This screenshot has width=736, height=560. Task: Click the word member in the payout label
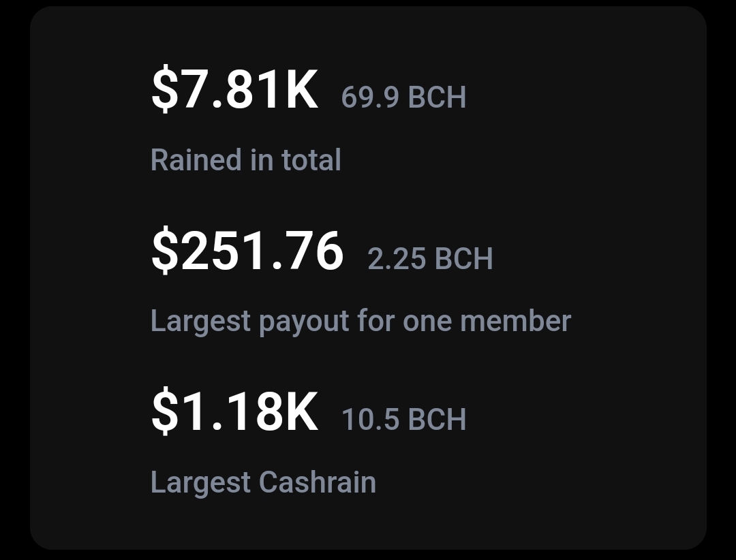515,321
